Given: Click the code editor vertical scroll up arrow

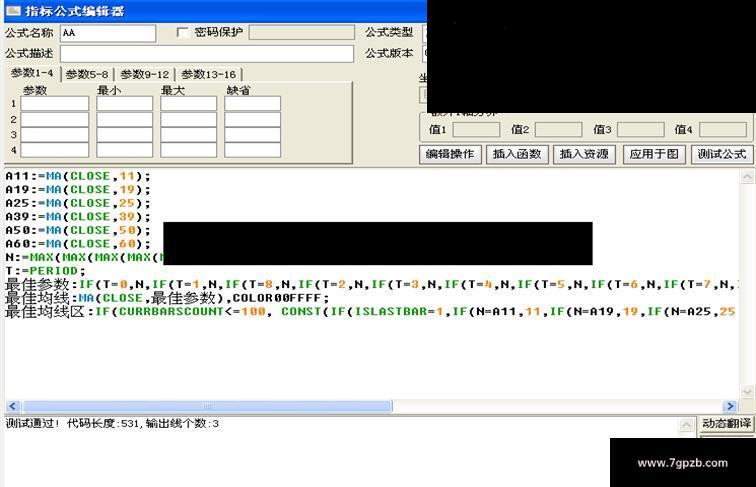Looking at the screenshot, I should [x=747, y=177].
